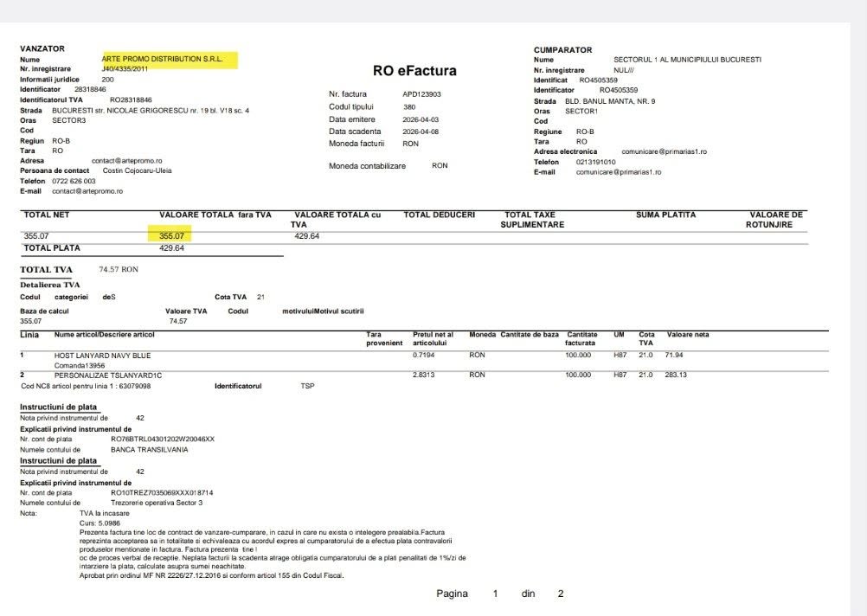Screen dimensions: 867x616
Task: Click total value with VAT 429.64
Action: (x=307, y=236)
